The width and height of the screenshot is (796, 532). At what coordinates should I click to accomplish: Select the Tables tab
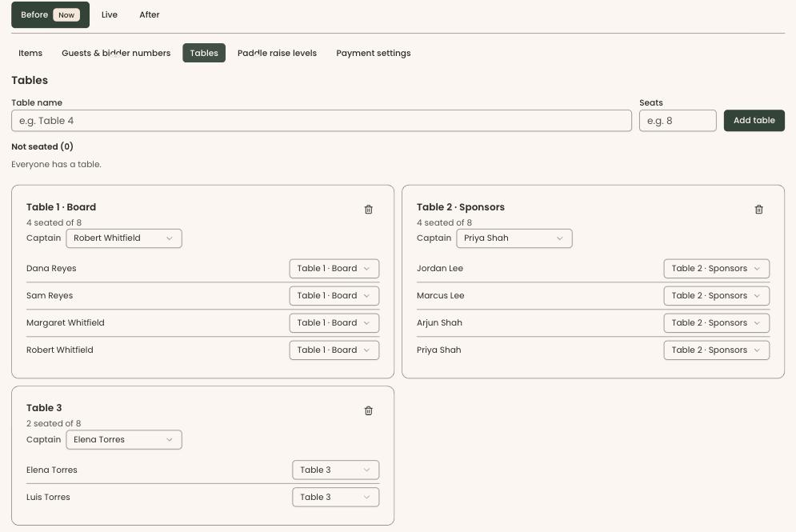tap(204, 53)
